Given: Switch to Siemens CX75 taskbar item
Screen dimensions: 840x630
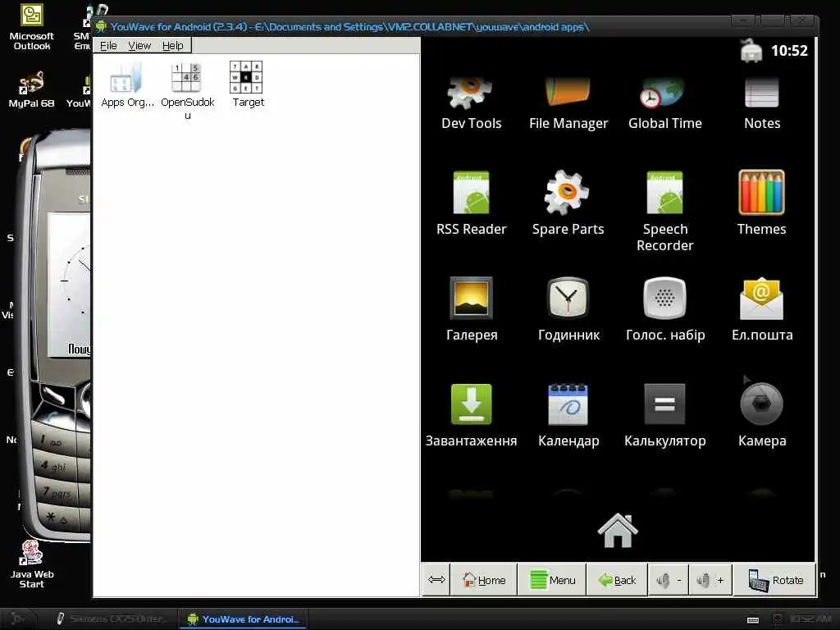Looking at the screenshot, I should (112, 619).
